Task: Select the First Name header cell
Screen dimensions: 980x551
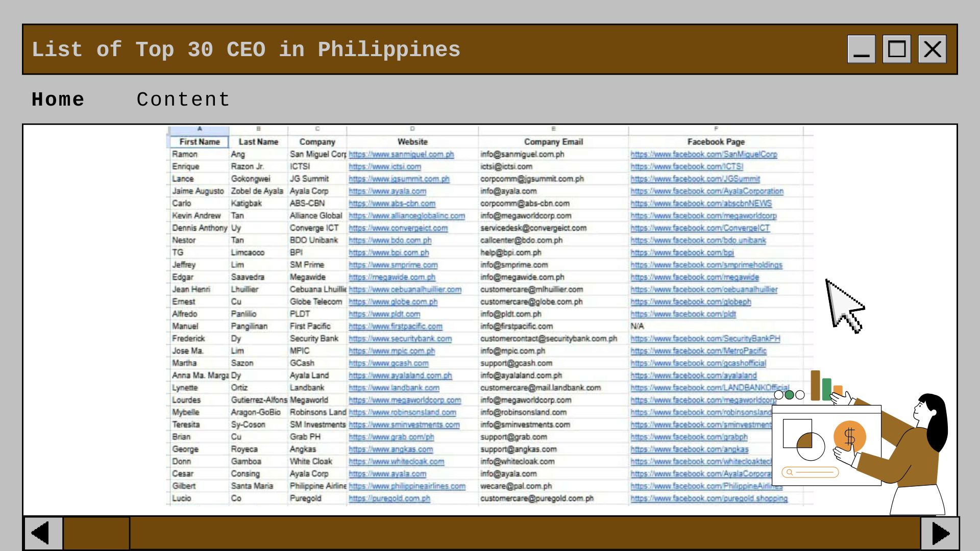Action: tap(200, 142)
